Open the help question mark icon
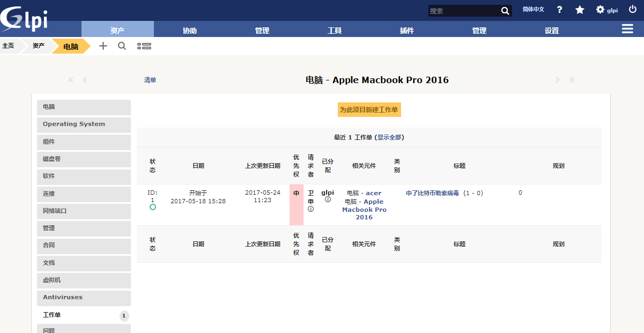This screenshot has height=333, width=644. click(559, 10)
